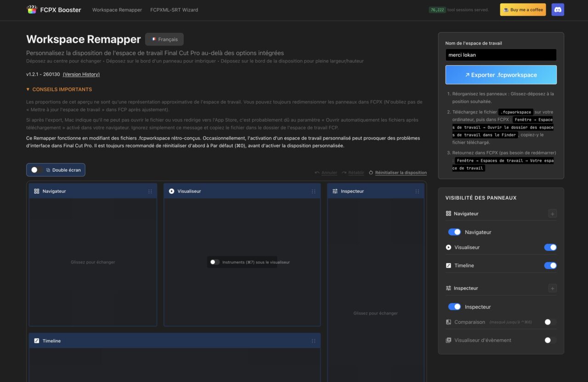Image resolution: width=588 pixels, height=382 pixels.
Task: Click the Comparaison split-view icon
Action: tap(448, 322)
